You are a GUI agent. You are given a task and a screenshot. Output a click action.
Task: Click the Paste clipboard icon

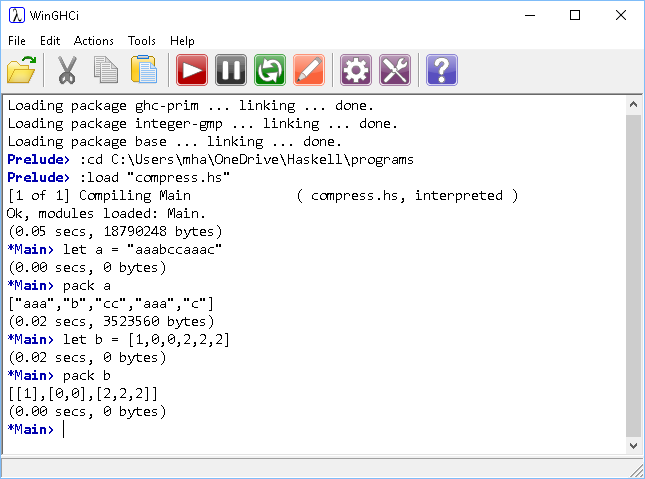pyautogui.click(x=144, y=70)
